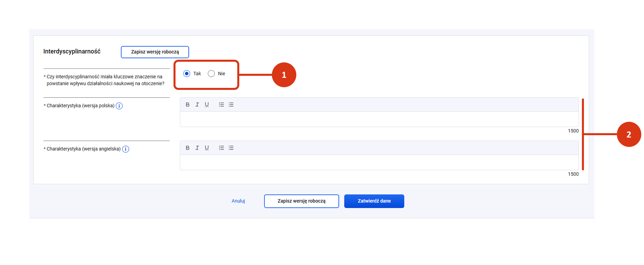Toggle italic in Polish characteristic editor

(x=197, y=105)
